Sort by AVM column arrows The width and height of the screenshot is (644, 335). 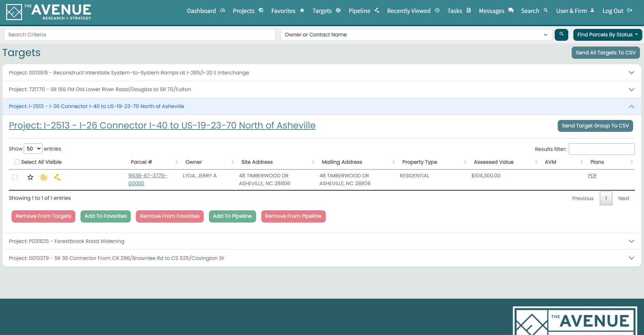click(582, 162)
